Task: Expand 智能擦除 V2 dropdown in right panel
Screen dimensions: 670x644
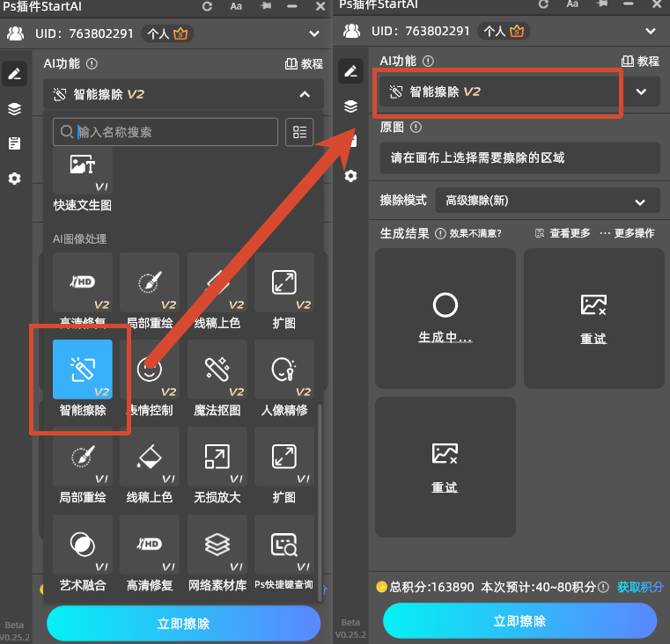Action: tap(641, 91)
